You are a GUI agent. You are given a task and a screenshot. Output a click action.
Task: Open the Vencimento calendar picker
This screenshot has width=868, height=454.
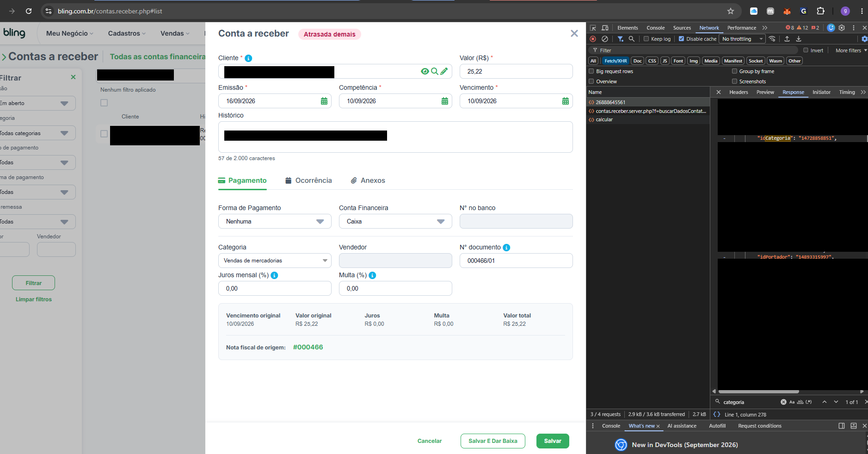[566, 101]
